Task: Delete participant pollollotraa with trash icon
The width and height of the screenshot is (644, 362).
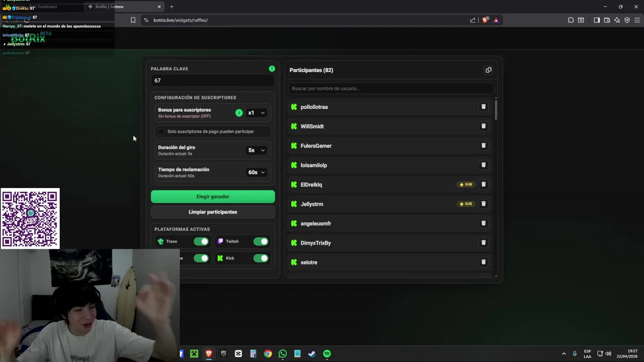Action: point(484,107)
